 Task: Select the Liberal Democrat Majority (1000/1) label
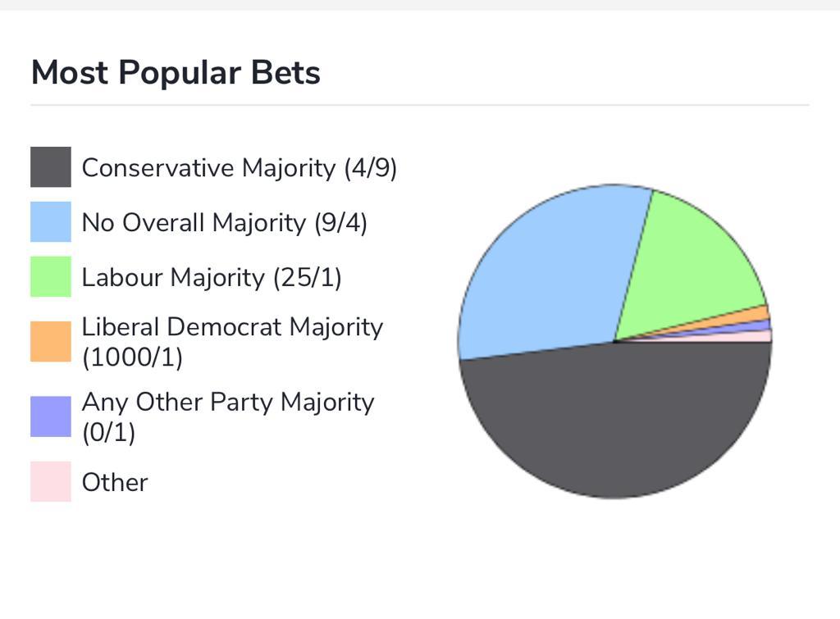tap(232, 342)
